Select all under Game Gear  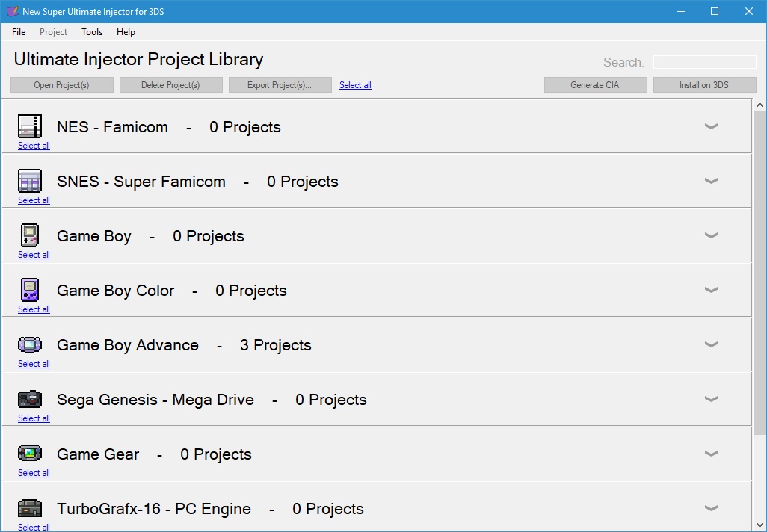[x=34, y=473]
